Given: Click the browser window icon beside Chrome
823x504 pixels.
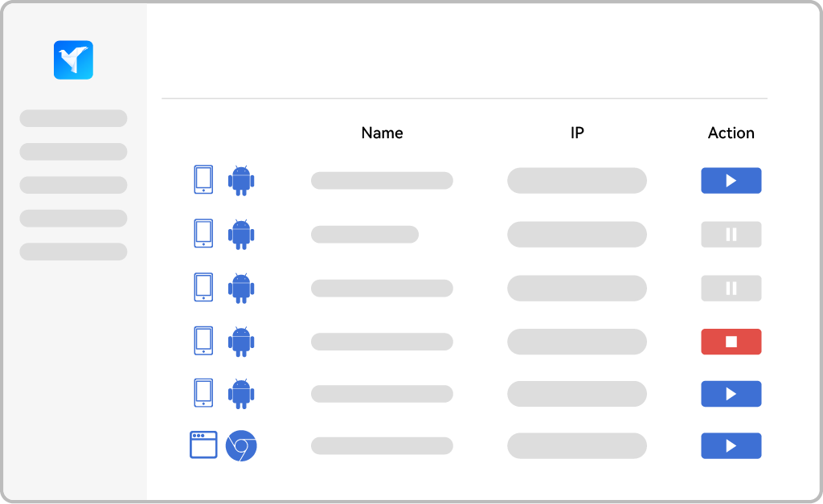Looking at the screenshot, I should click(x=203, y=445).
